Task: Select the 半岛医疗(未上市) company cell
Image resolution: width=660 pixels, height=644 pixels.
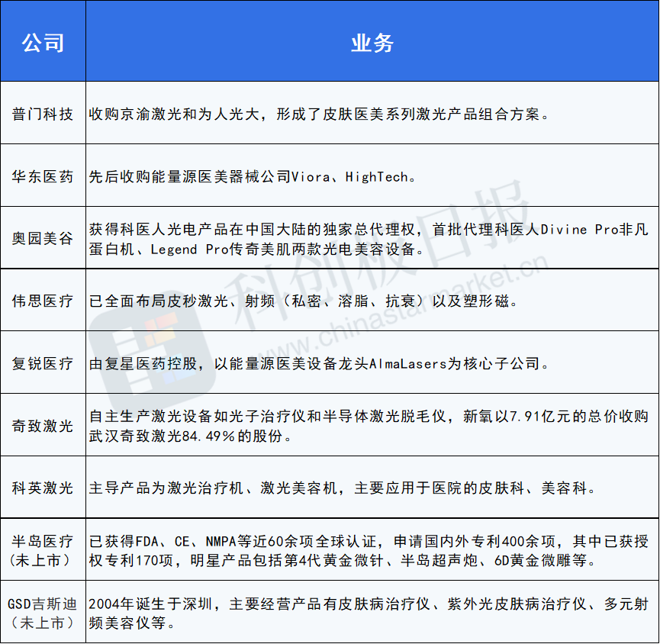Action: 43,549
